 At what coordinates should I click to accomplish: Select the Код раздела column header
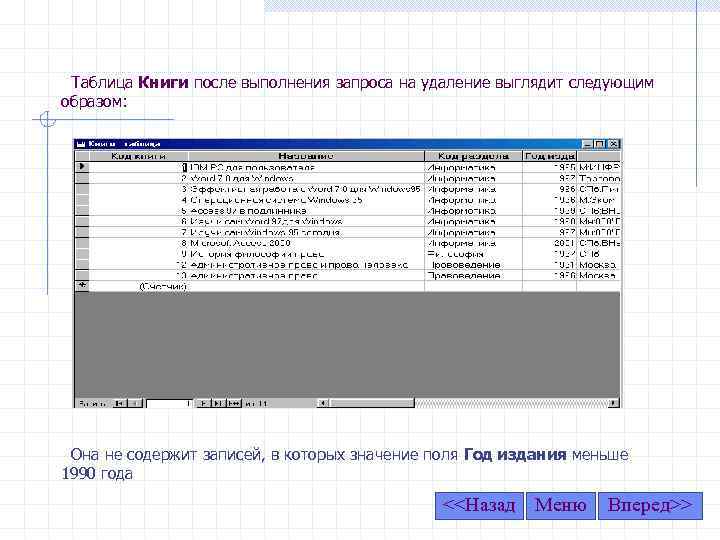pos(473,156)
